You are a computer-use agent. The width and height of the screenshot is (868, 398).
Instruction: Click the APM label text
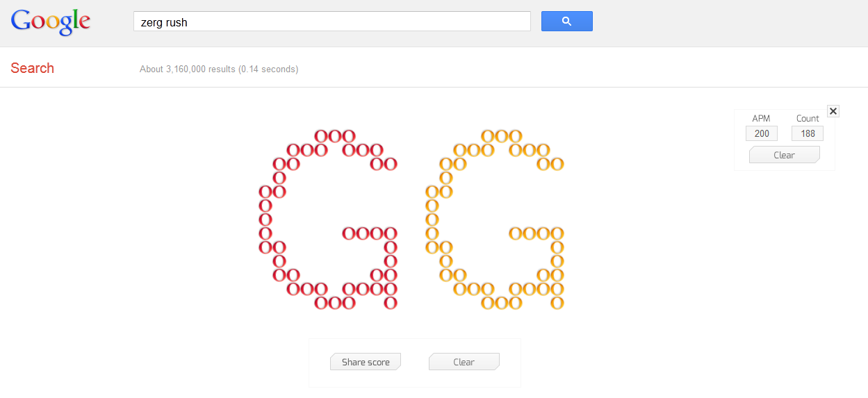pyautogui.click(x=762, y=119)
